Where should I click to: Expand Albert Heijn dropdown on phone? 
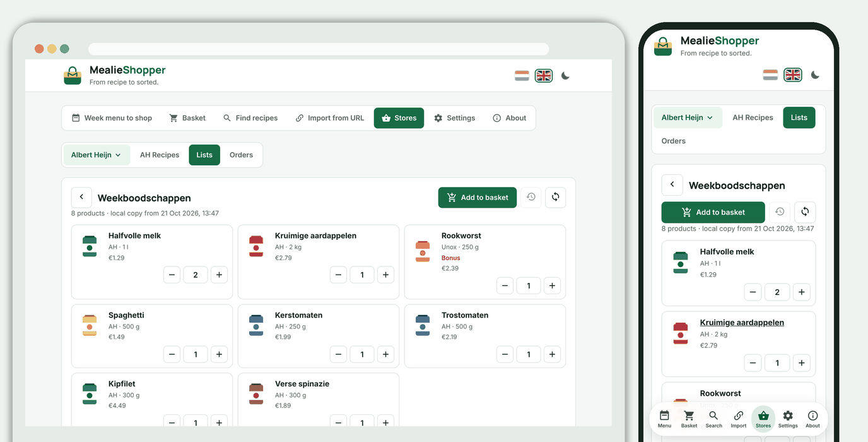pyautogui.click(x=687, y=117)
